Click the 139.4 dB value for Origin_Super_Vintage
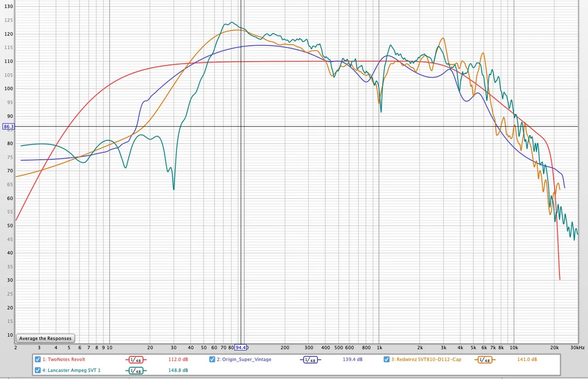The image size is (588, 379). 352,360
